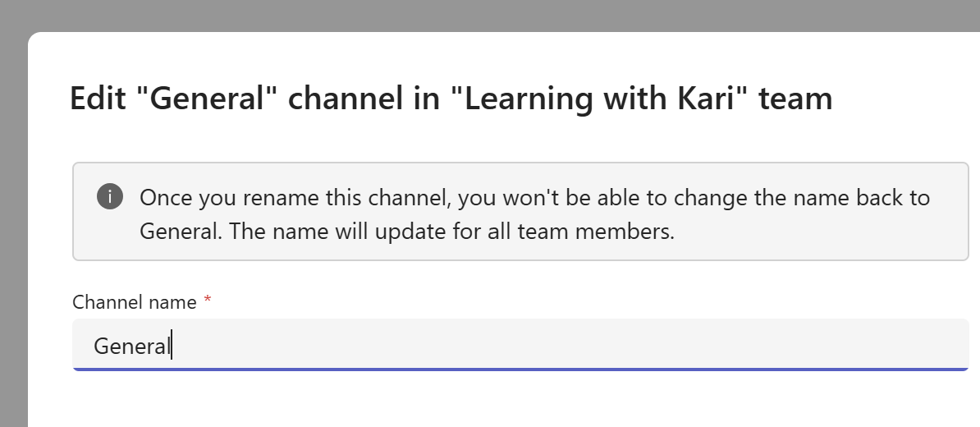Click the blank dialog area below the field
Screen dimensions: 980x427
click(492, 402)
